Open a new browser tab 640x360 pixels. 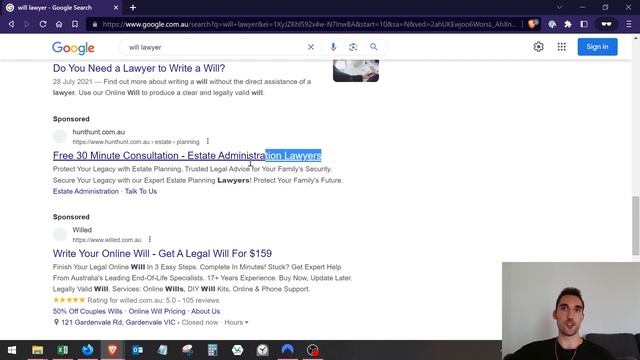pyautogui.click(x=133, y=7)
